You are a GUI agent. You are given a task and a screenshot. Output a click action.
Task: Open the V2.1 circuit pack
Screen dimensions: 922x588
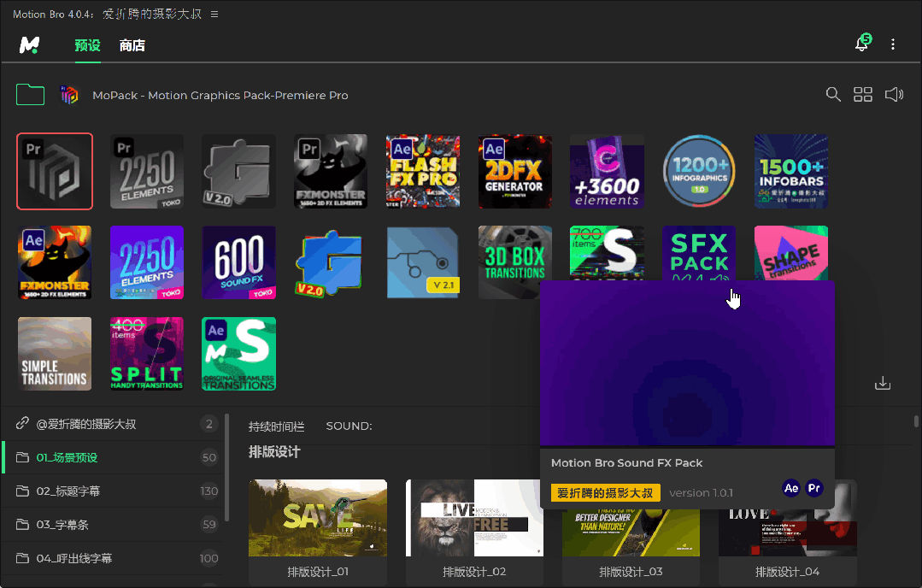click(x=423, y=262)
